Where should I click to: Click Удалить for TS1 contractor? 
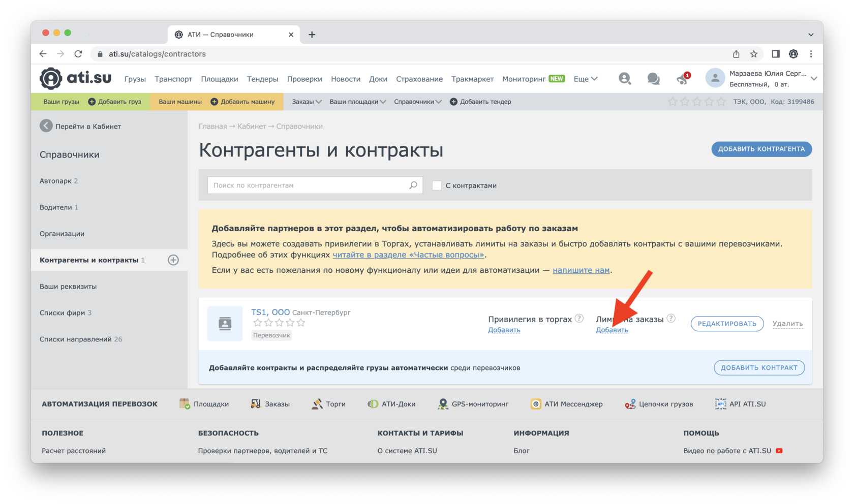pos(787,324)
